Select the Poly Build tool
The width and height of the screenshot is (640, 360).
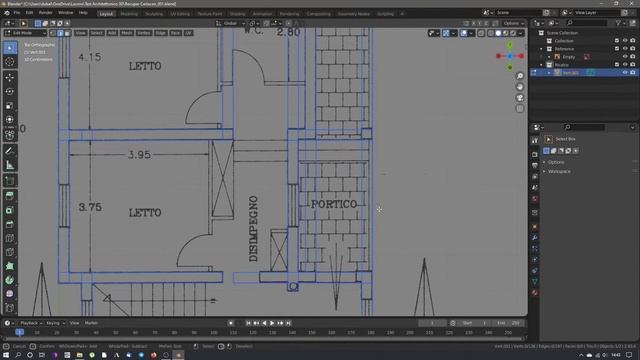10,266
